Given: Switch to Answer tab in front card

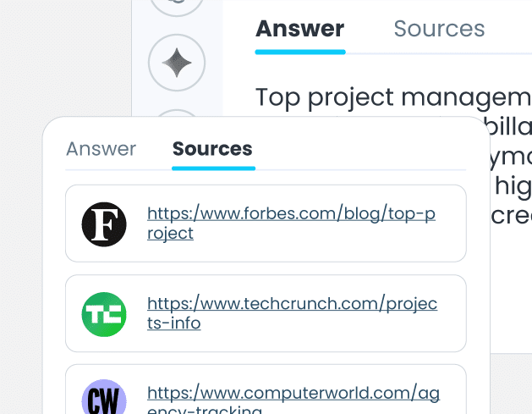Looking at the screenshot, I should [x=101, y=149].
